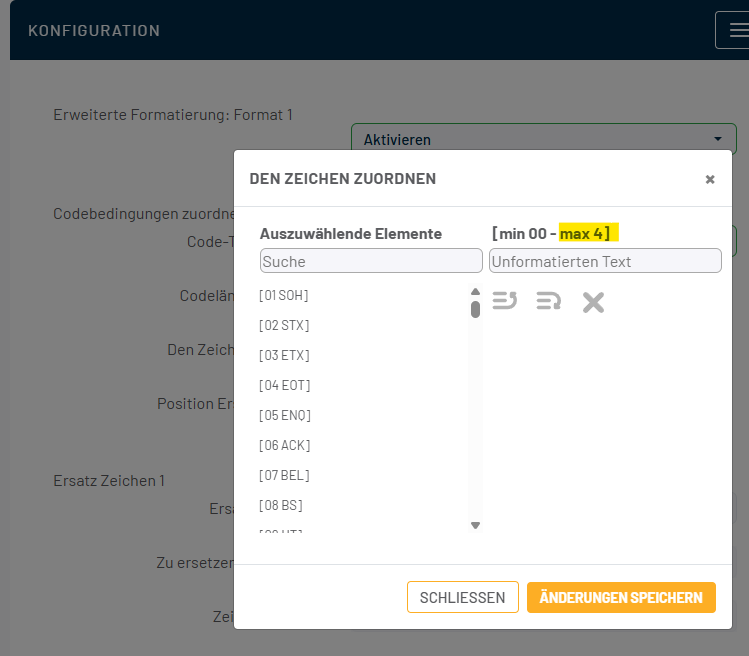Choose the [06 ACK] entry
The image size is (749, 656).
[x=284, y=445]
